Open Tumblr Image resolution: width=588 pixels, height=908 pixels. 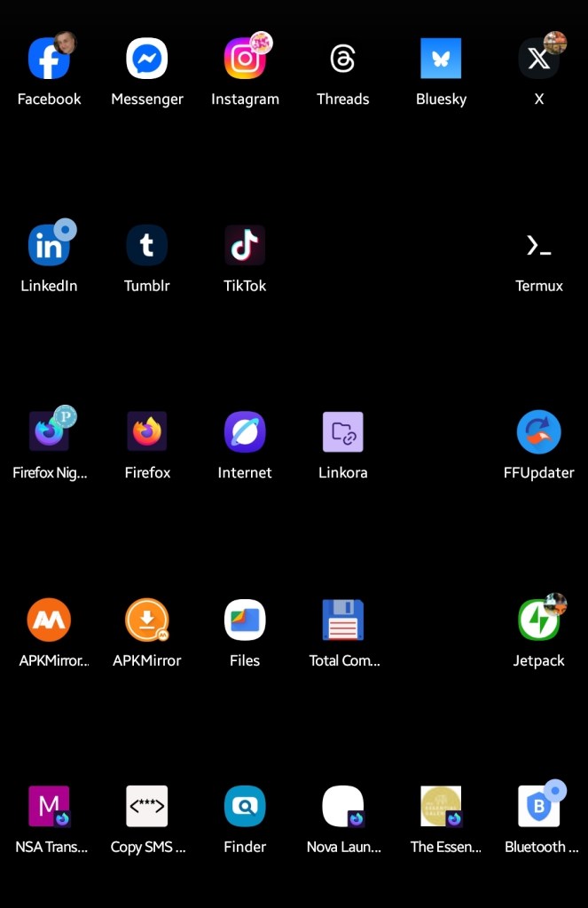click(x=147, y=247)
